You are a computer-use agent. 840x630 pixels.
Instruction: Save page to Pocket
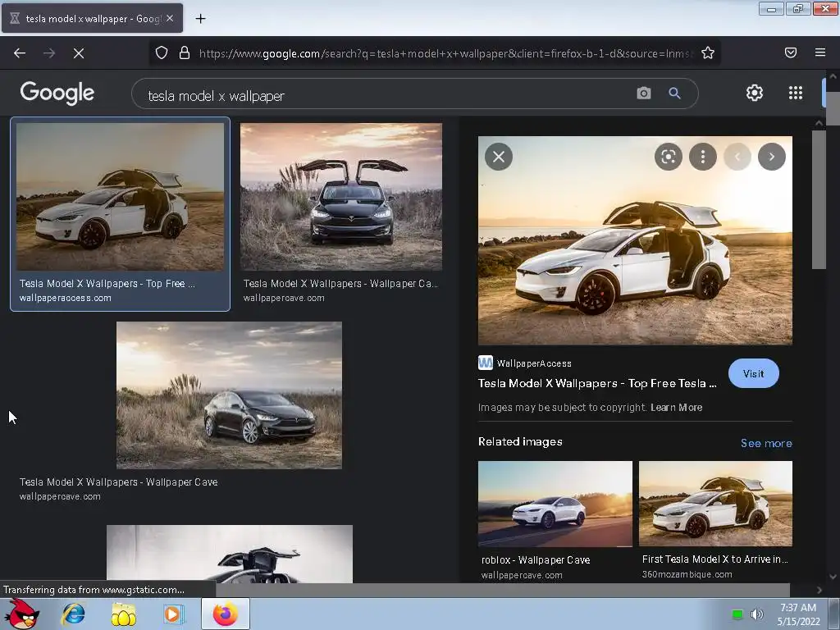click(x=791, y=52)
